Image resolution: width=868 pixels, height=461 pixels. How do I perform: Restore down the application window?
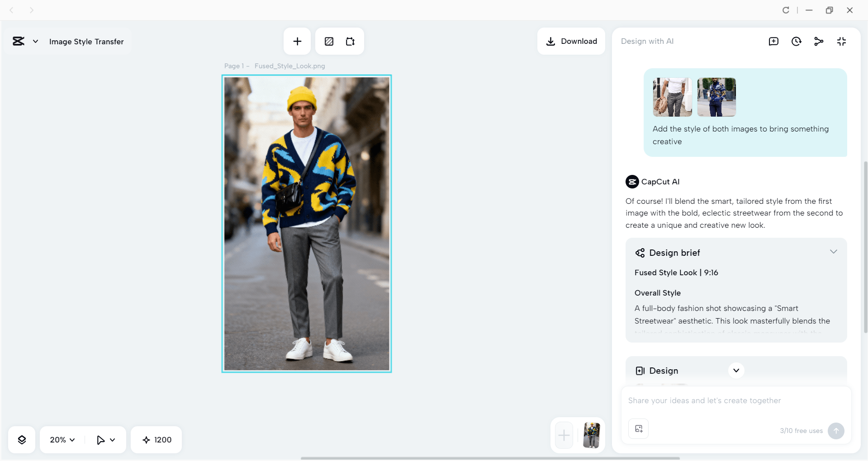829,10
